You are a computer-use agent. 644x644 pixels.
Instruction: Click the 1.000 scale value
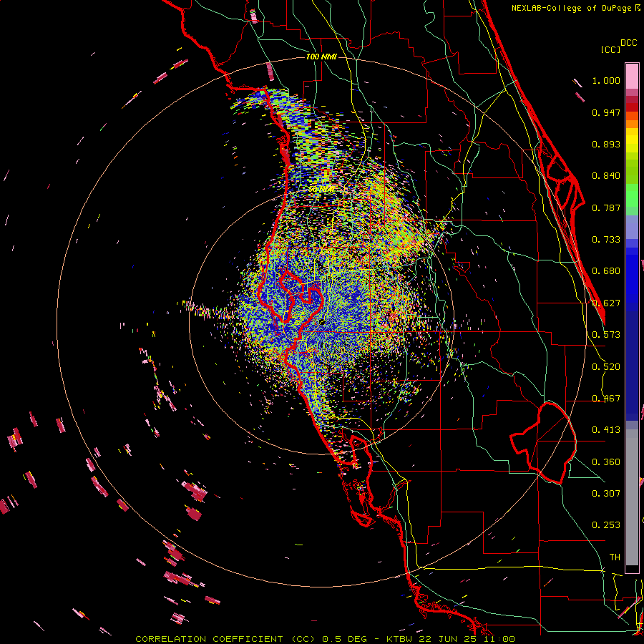(606, 80)
